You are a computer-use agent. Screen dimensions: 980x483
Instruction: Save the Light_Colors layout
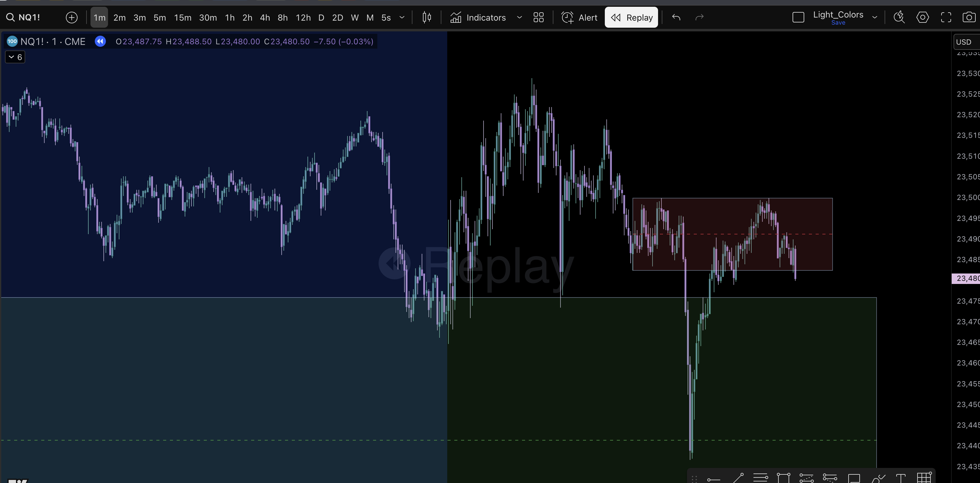point(838,23)
